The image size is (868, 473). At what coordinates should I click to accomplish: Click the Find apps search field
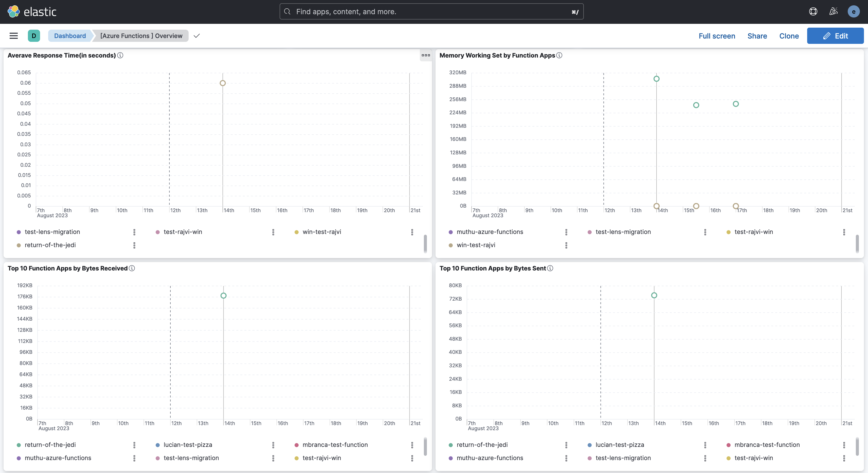431,11
